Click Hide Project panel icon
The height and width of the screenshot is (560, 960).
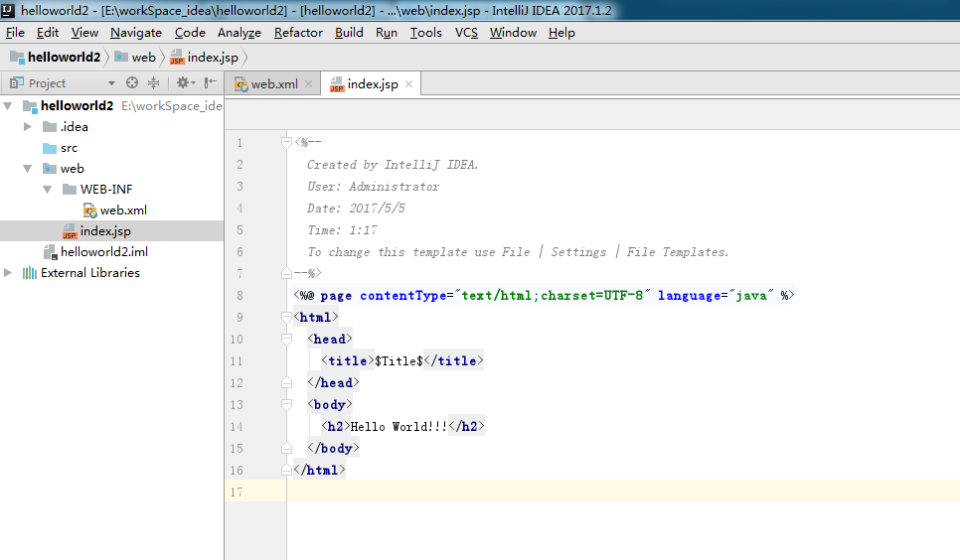tap(210, 82)
